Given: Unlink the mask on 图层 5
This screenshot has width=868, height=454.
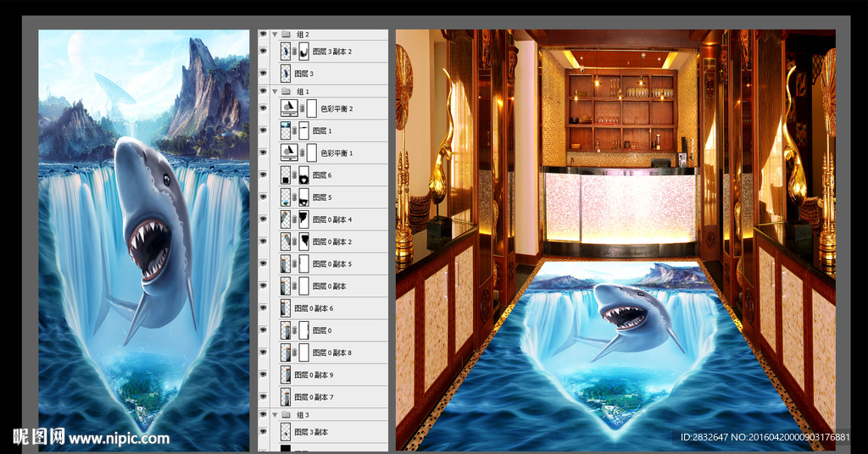Looking at the screenshot, I should [294, 197].
